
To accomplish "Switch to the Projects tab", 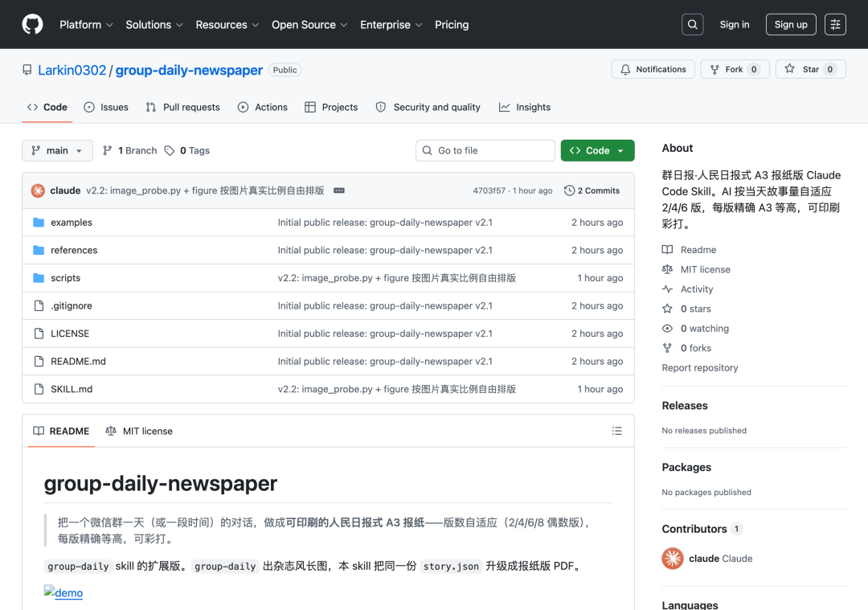I will coord(331,108).
